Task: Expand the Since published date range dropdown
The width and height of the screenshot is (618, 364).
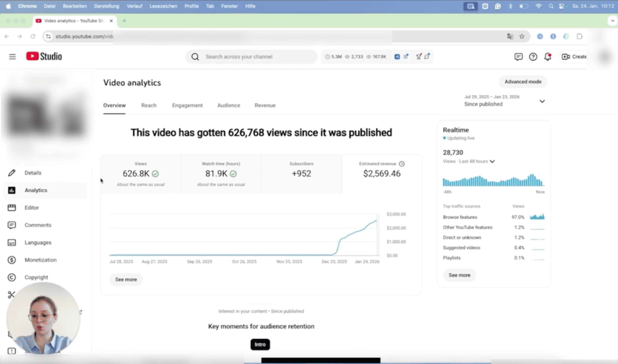Action: point(542,101)
